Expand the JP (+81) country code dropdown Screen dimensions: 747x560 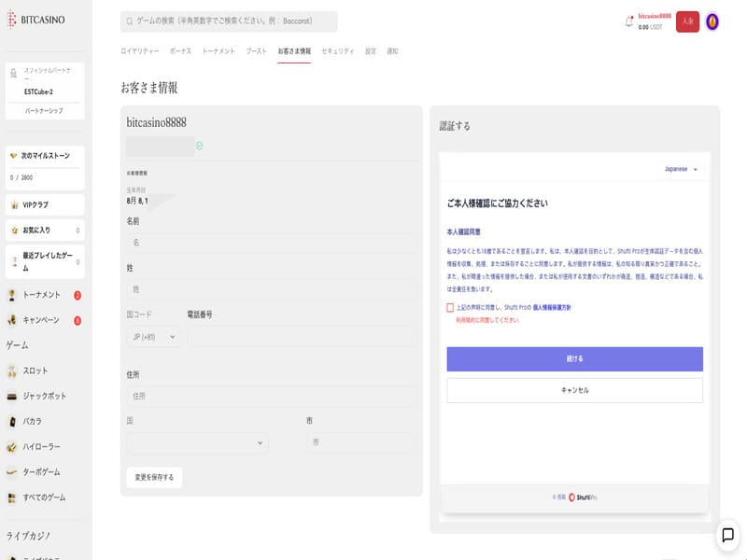tap(153, 337)
